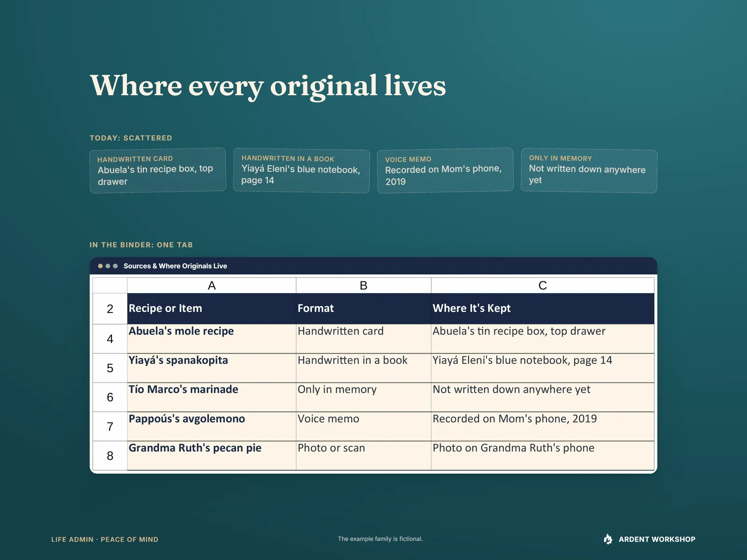Click the 'Only in memory' format cell

tap(364, 397)
